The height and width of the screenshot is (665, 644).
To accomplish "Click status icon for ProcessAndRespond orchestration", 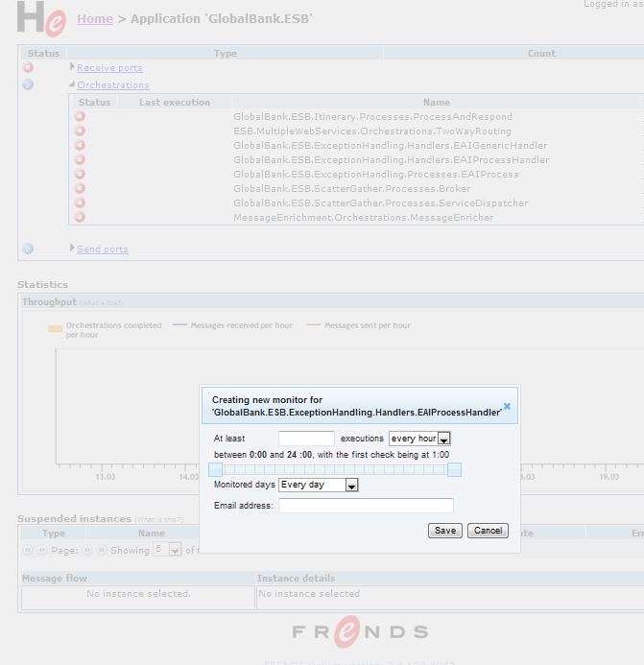I will pos(80,116).
